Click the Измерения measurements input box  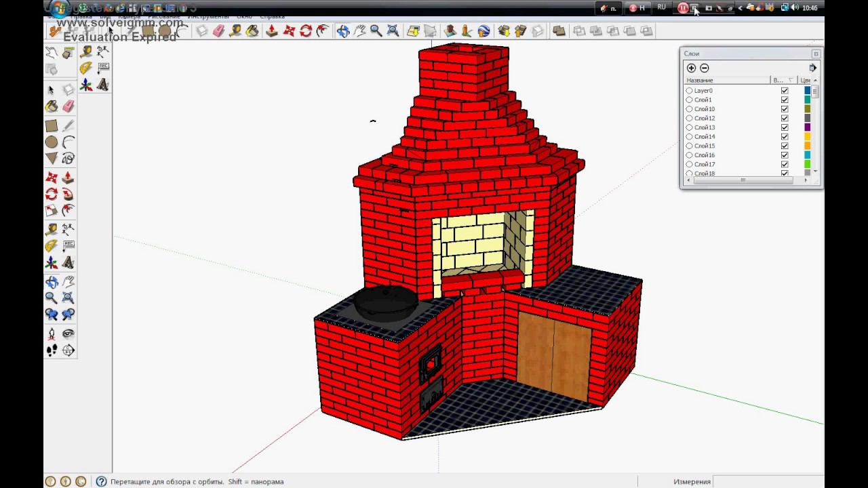click(x=768, y=481)
